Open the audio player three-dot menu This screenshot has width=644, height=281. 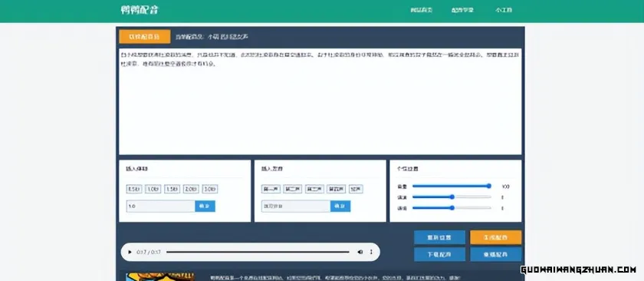[x=371, y=252]
